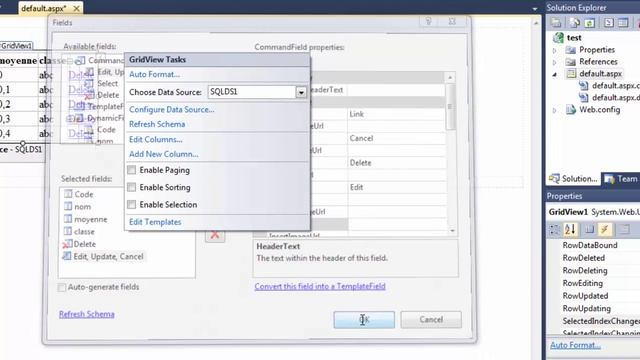Toggle Auto-generate fields checkbox

(62, 287)
